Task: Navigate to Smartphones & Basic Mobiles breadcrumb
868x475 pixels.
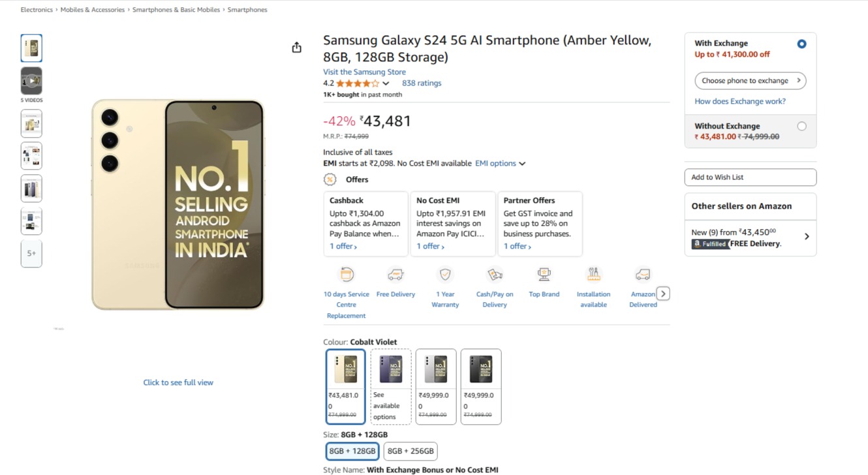Action: 176,10
